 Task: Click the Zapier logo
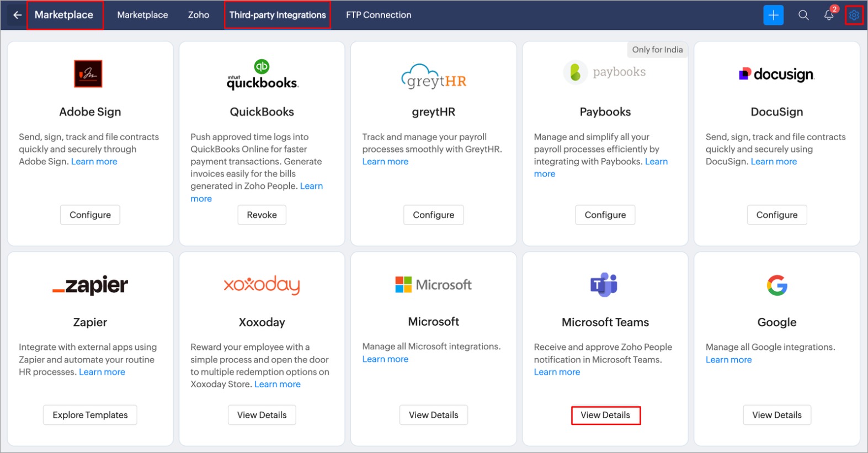tap(90, 285)
